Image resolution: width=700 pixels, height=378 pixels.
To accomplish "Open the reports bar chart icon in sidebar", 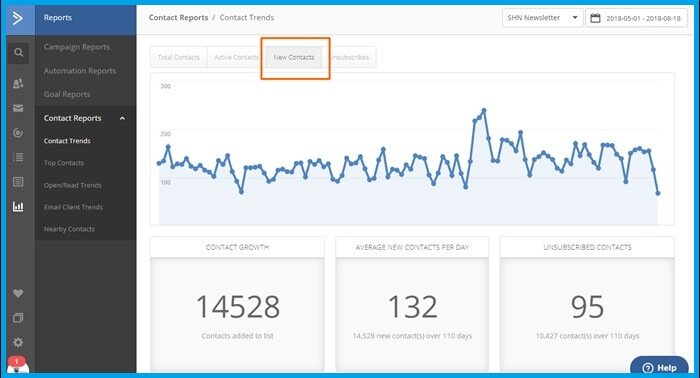I will [18, 206].
